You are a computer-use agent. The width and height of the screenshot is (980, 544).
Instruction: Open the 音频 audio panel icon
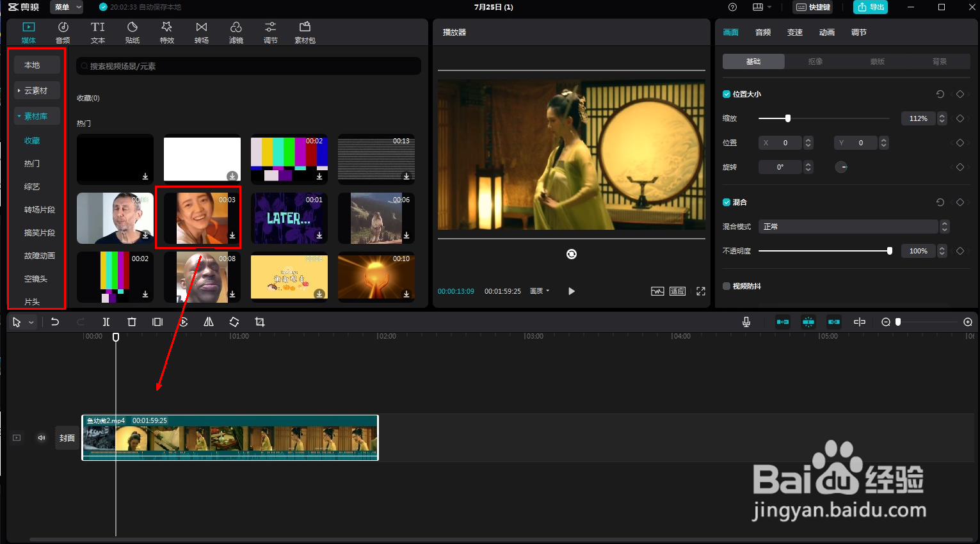[x=63, y=32]
